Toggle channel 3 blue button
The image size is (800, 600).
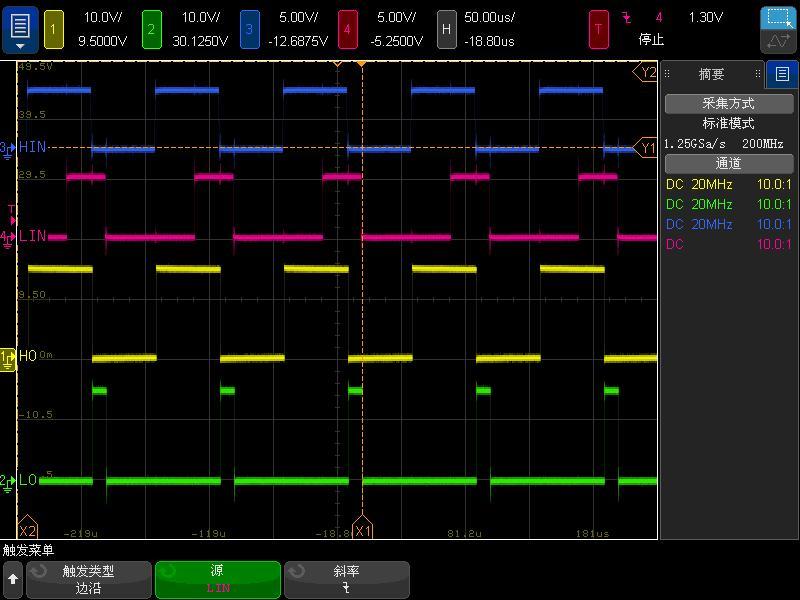[x=249, y=30]
